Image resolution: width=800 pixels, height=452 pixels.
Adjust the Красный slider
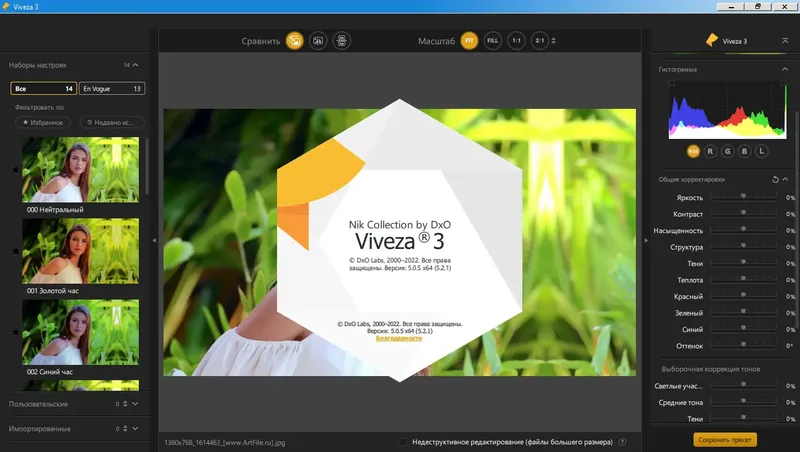[x=743, y=295]
